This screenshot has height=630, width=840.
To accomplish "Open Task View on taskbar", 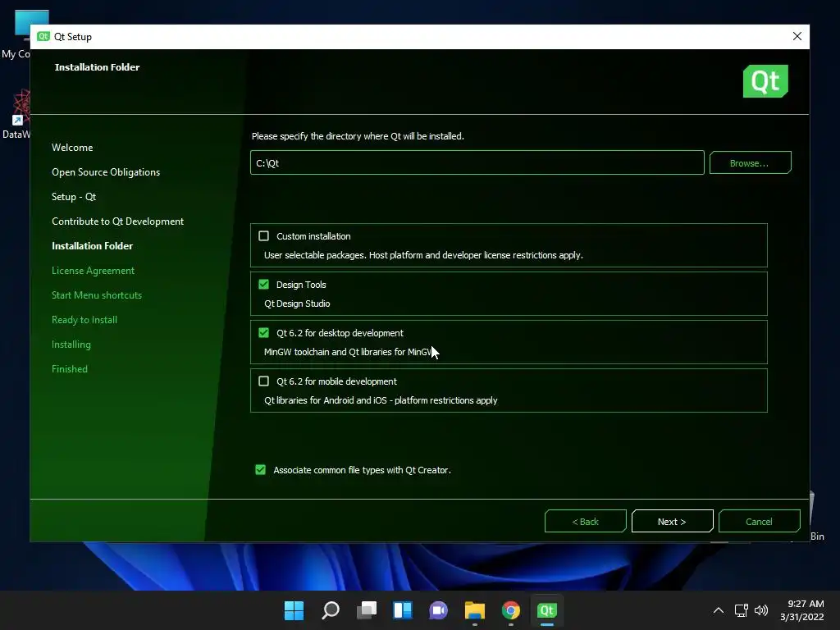I will pos(367,610).
